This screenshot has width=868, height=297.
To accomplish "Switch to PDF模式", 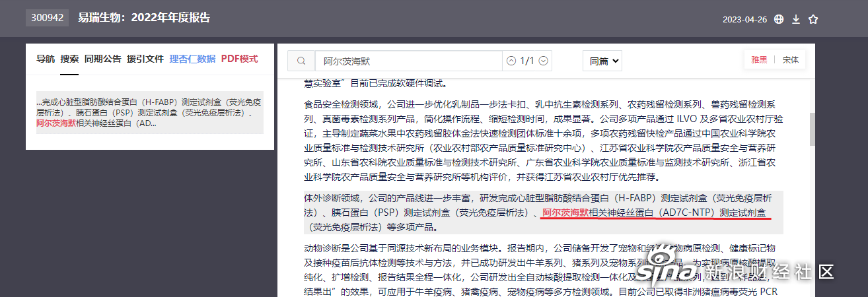I will click(239, 59).
